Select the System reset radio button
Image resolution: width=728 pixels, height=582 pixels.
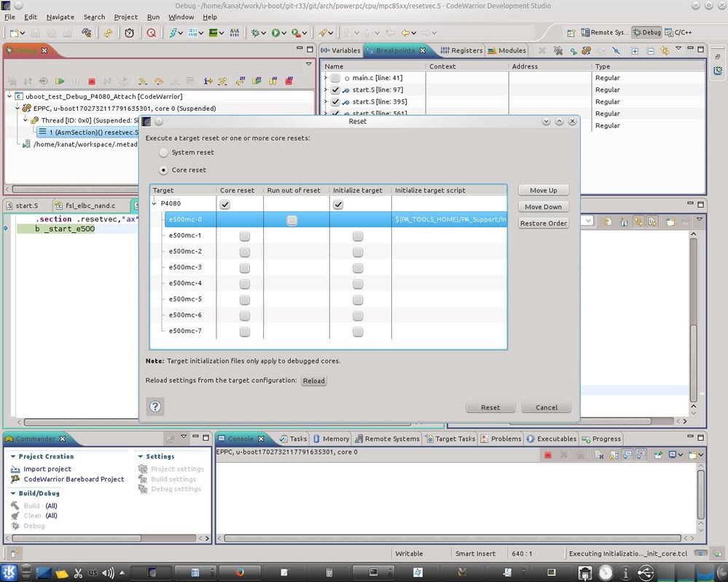163,152
